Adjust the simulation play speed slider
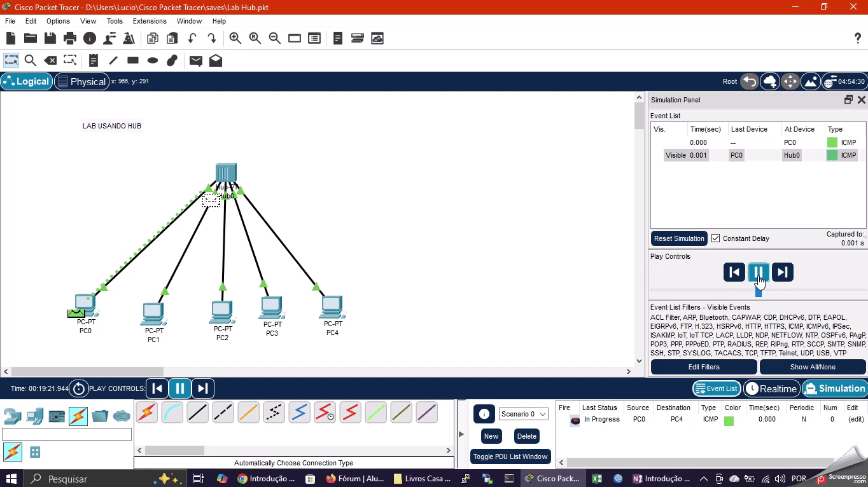 (x=758, y=291)
